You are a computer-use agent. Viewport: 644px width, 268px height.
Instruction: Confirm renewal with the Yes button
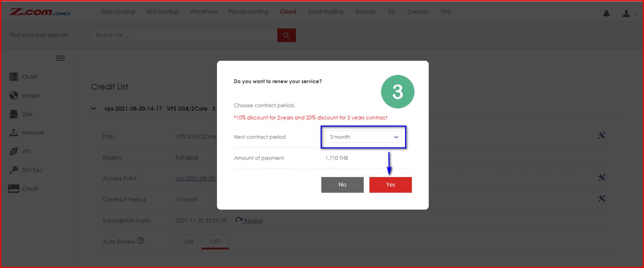(390, 185)
